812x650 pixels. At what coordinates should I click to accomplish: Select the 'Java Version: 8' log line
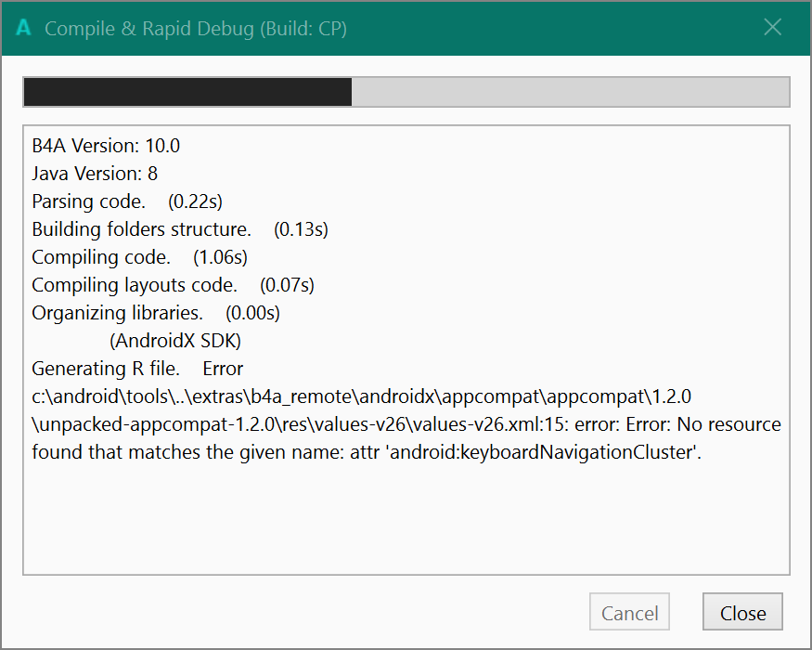[95, 174]
